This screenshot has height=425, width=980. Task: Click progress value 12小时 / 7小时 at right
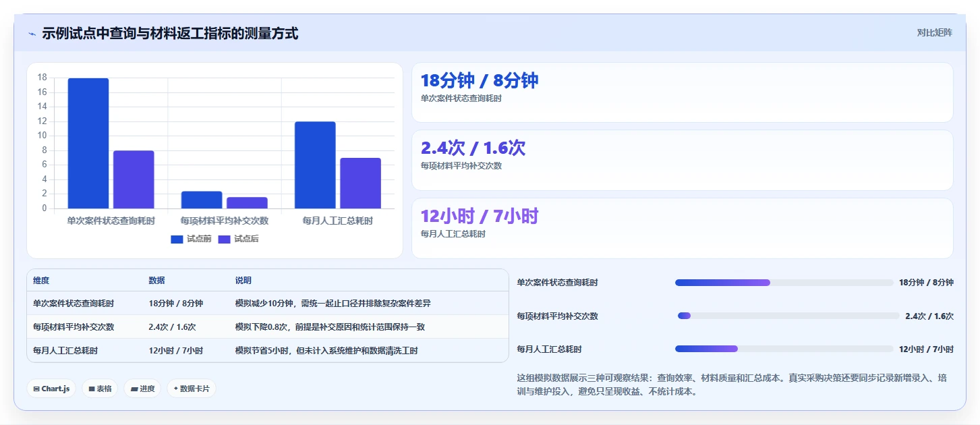tap(926, 349)
